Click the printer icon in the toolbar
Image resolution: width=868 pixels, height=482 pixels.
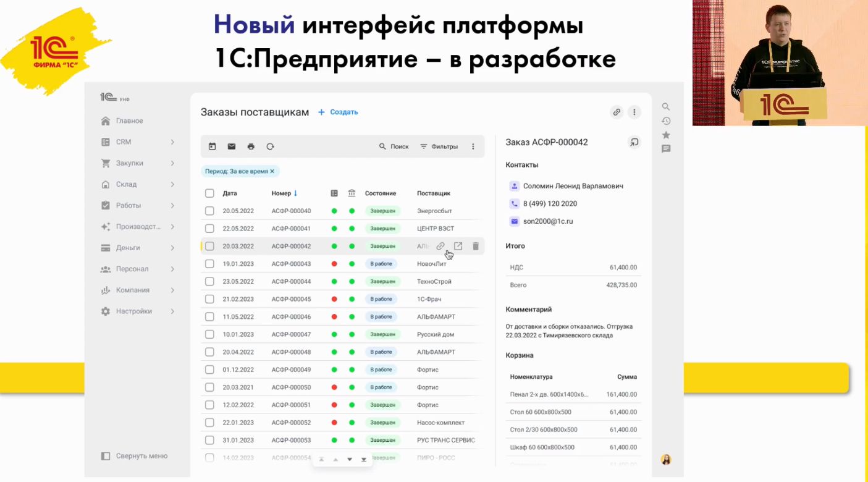pyautogui.click(x=251, y=146)
